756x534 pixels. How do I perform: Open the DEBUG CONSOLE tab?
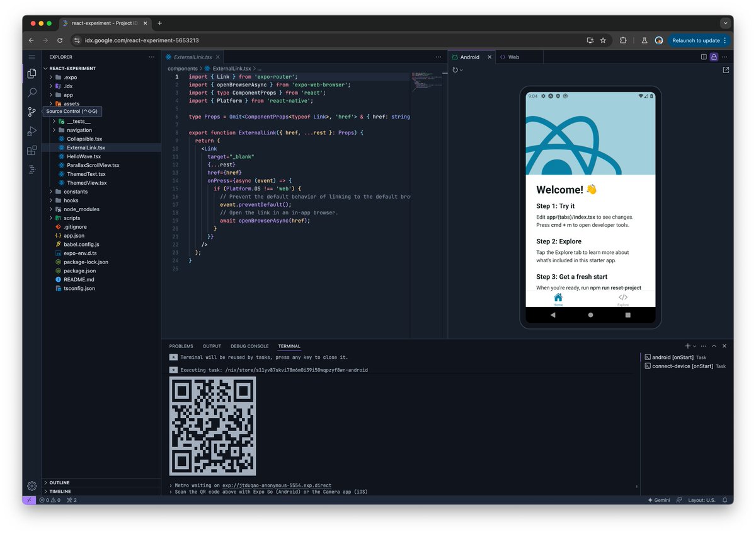click(x=249, y=345)
